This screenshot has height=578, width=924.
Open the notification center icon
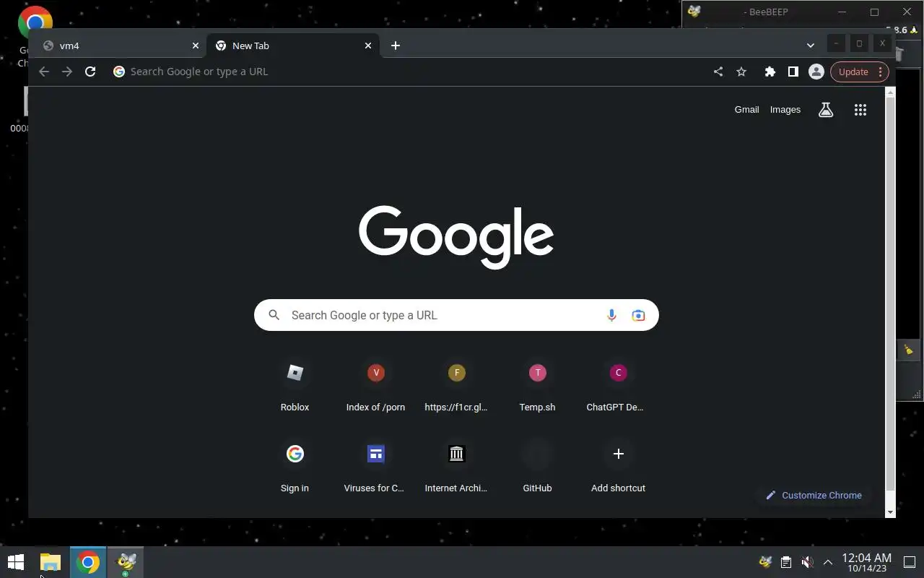[x=910, y=562]
